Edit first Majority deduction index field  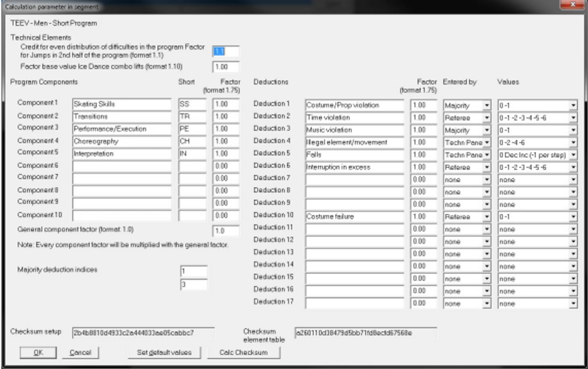(x=194, y=271)
